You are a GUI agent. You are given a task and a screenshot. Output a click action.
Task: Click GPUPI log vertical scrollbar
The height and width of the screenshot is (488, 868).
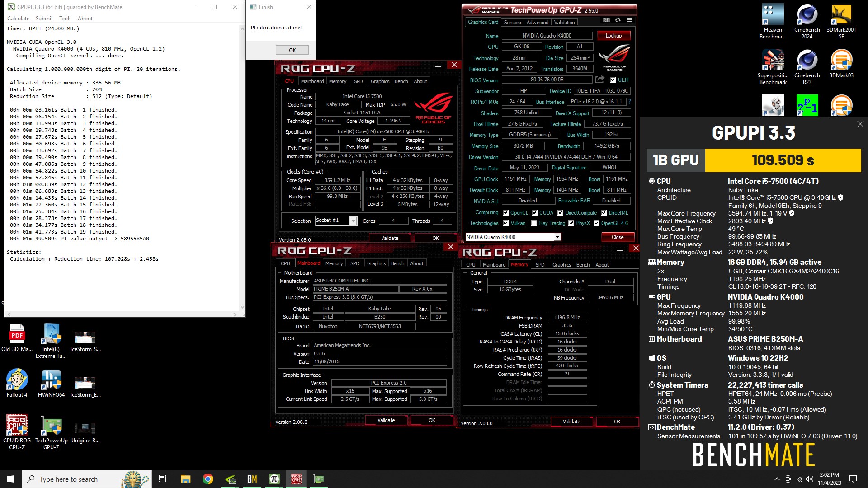pos(242,167)
